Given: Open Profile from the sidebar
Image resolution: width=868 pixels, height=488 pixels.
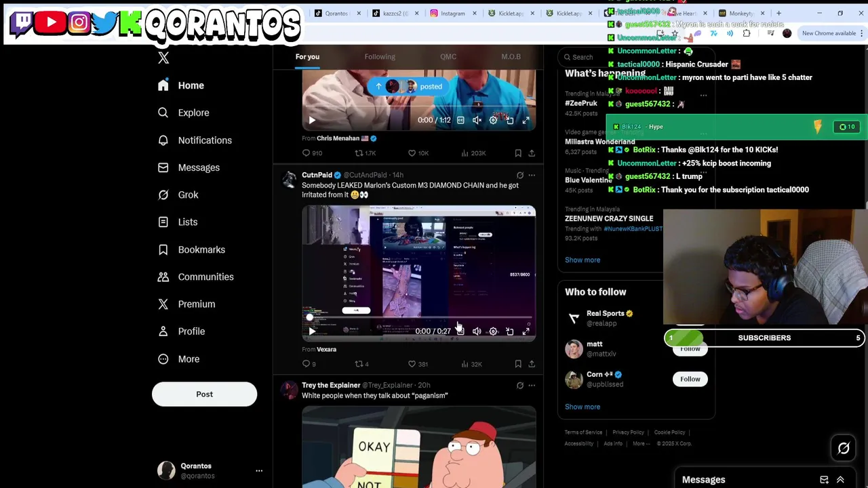Looking at the screenshot, I should [180, 331].
